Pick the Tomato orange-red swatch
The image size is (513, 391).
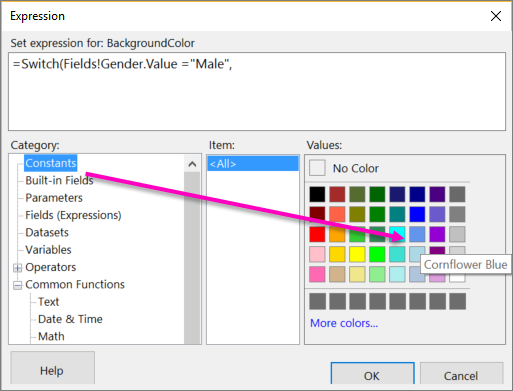click(x=337, y=214)
